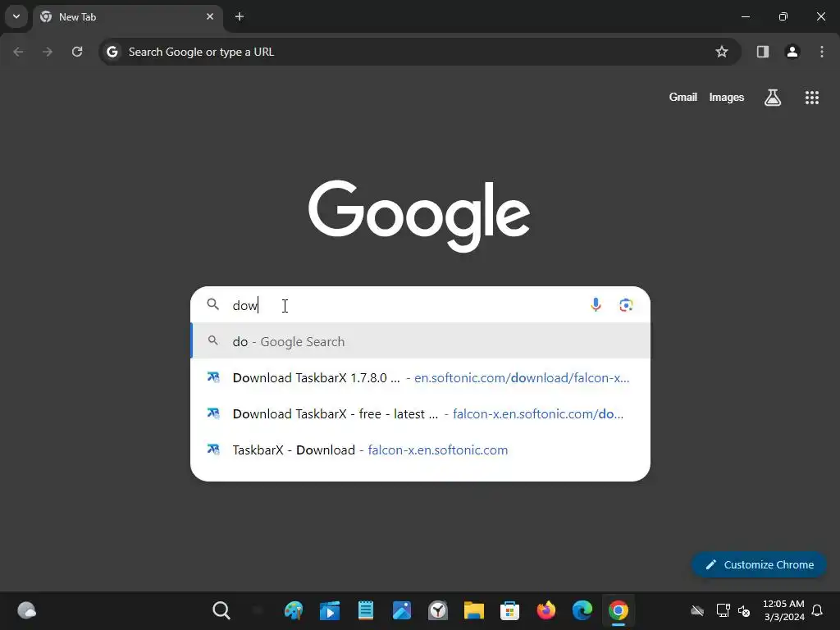This screenshot has width=840, height=630.
Task: Open the Photos app on the taskbar
Action: (x=402, y=610)
